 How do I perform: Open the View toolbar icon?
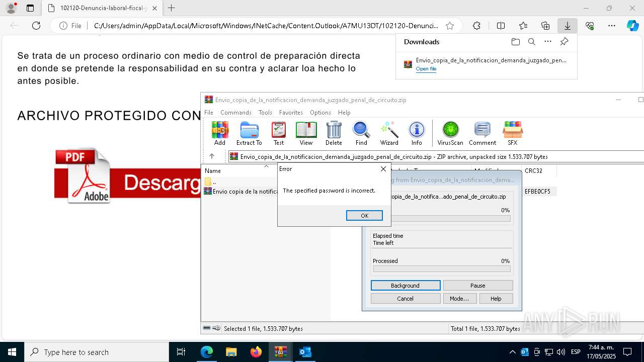click(306, 133)
